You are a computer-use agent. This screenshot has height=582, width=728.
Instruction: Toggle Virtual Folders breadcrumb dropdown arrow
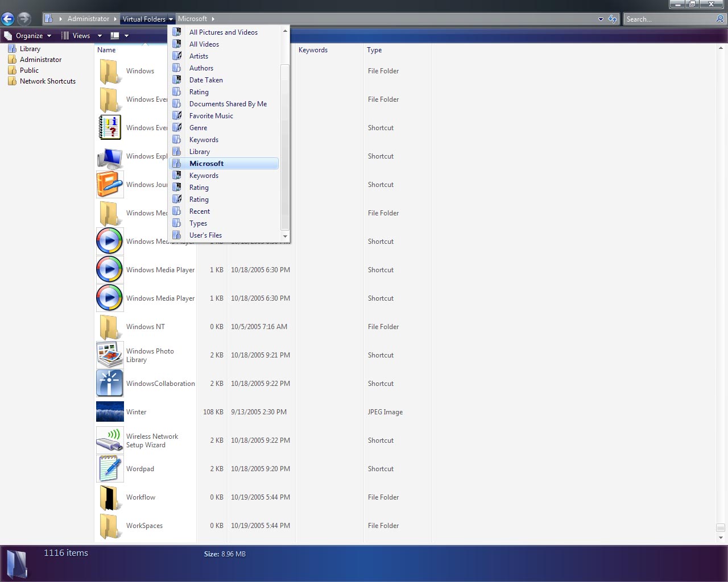(x=171, y=19)
